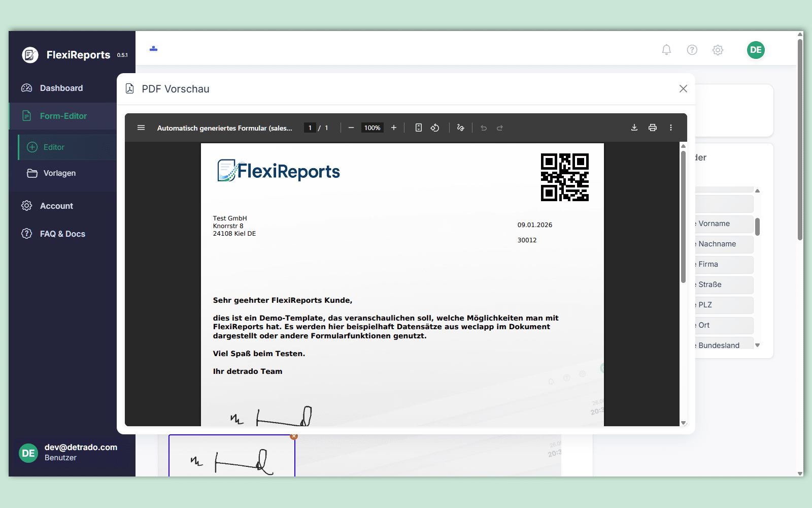
Task: Zoom out of the PDF
Action: [351, 128]
